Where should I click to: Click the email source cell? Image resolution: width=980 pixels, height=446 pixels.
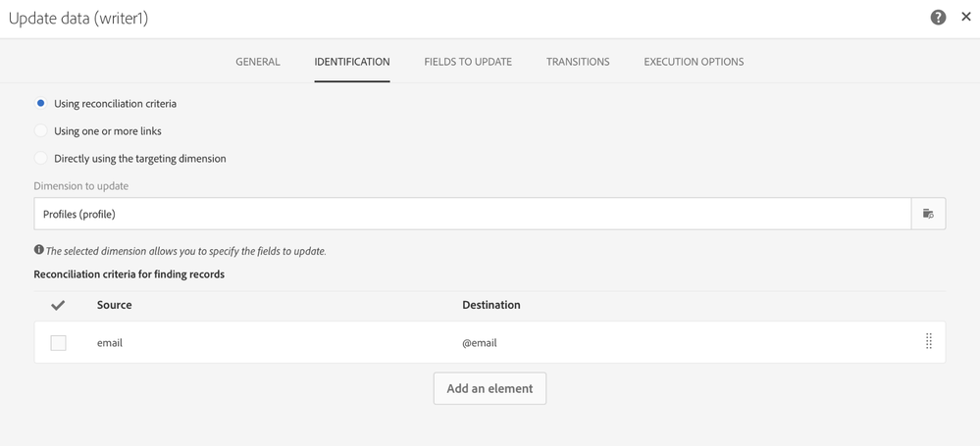click(x=109, y=343)
